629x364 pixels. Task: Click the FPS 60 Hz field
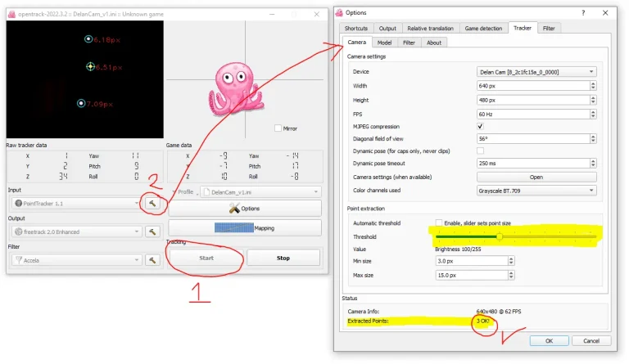coord(533,115)
